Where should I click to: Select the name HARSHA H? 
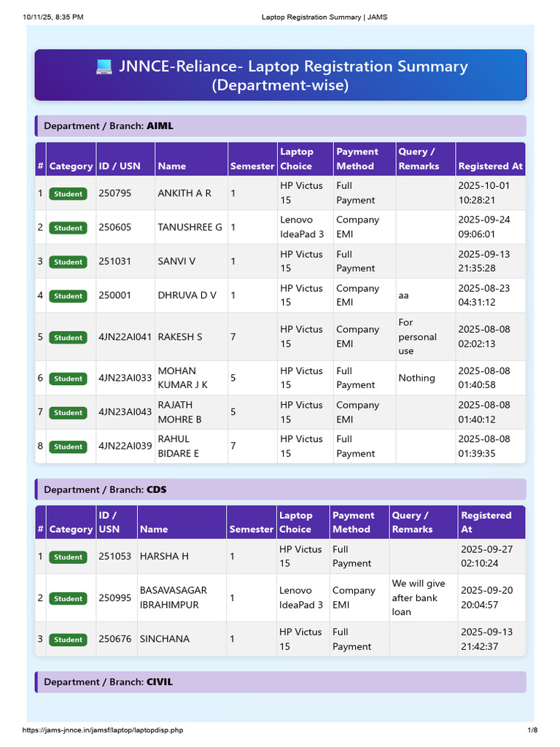pos(164,557)
